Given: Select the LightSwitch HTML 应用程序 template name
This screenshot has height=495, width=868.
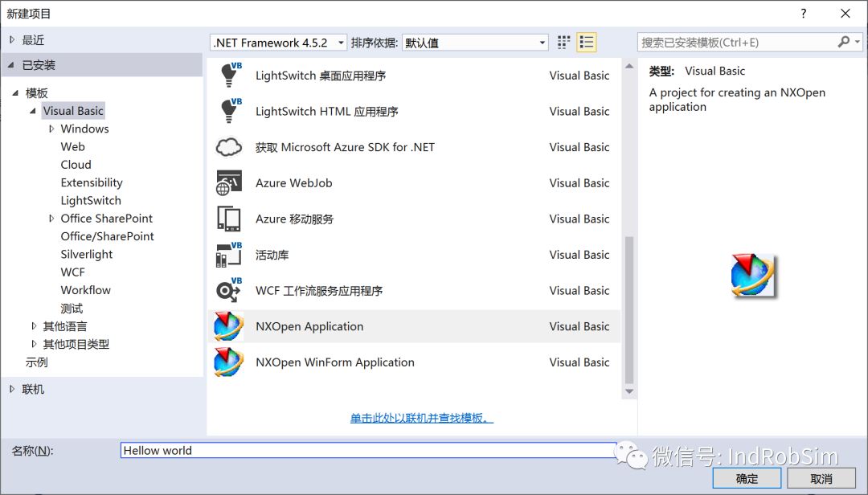Looking at the screenshot, I should (326, 111).
